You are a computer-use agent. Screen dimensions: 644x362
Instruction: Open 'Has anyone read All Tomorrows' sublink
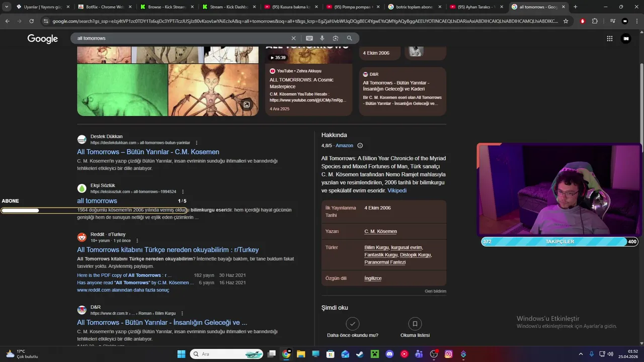(135, 283)
